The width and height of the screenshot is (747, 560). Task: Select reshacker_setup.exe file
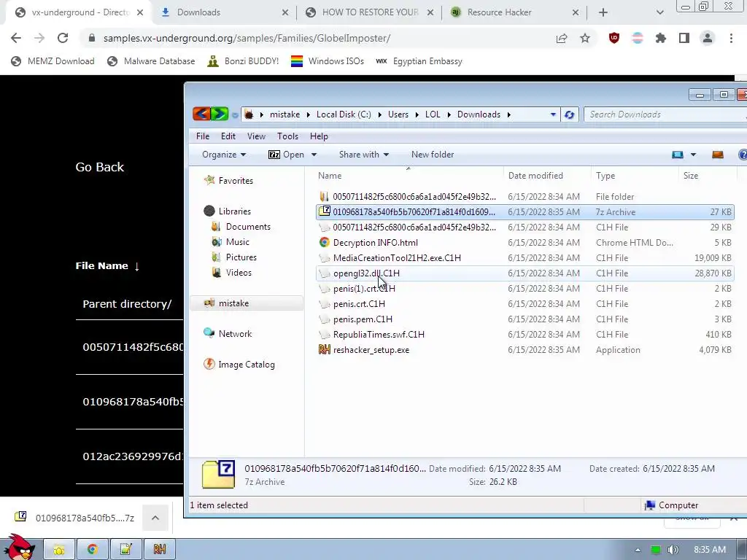tap(525, 349)
